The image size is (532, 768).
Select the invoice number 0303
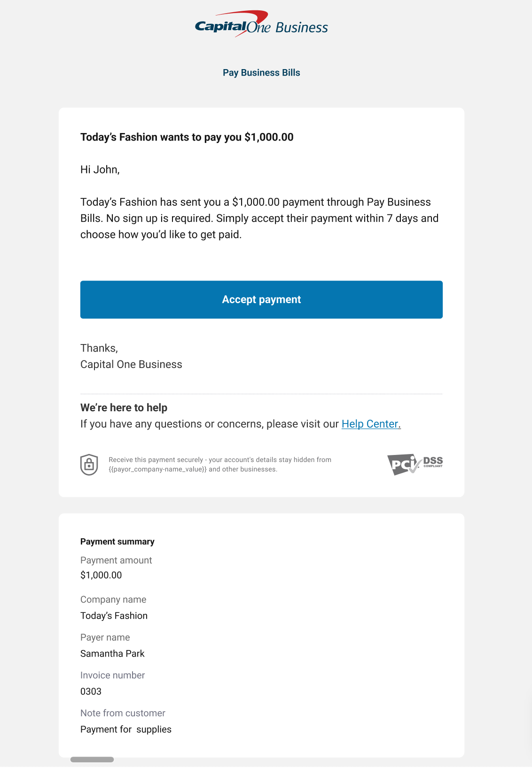91,691
